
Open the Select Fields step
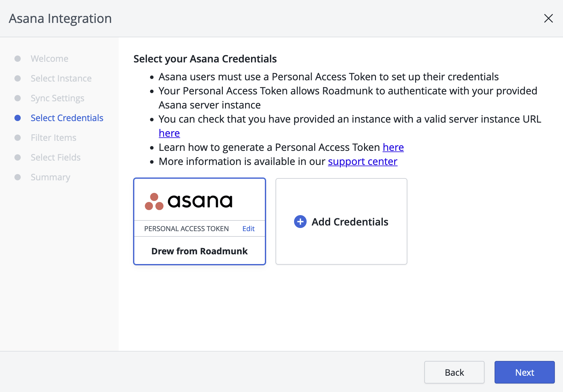(56, 157)
